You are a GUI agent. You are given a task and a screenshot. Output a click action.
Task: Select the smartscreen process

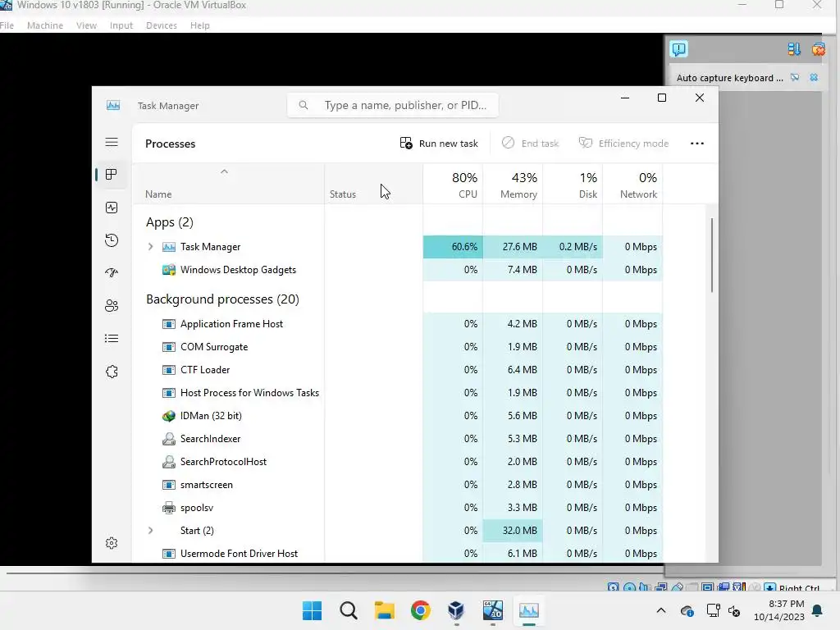tap(398, 485)
